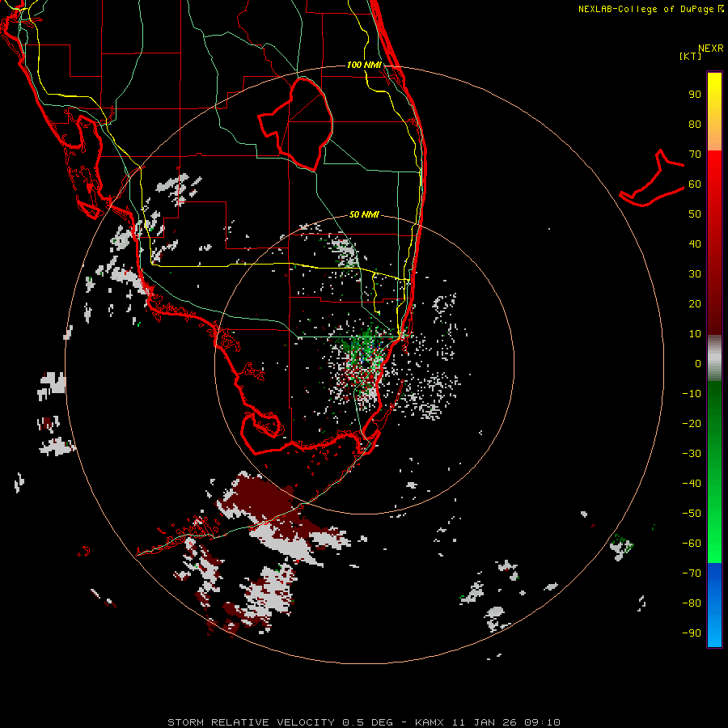
Task: Pick the gray zero-velocity segment of the color bar
Action: point(714,358)
